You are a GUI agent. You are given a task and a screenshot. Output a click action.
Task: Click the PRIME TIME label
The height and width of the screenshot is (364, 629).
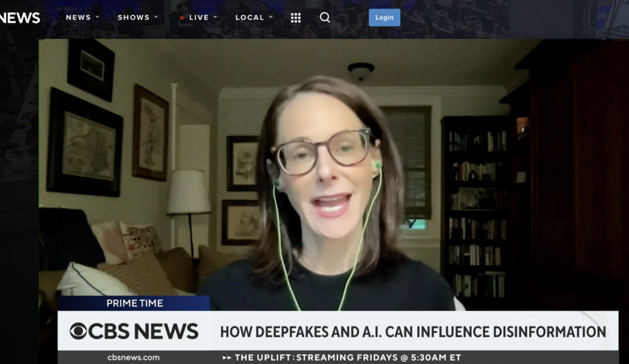(134, 303)
